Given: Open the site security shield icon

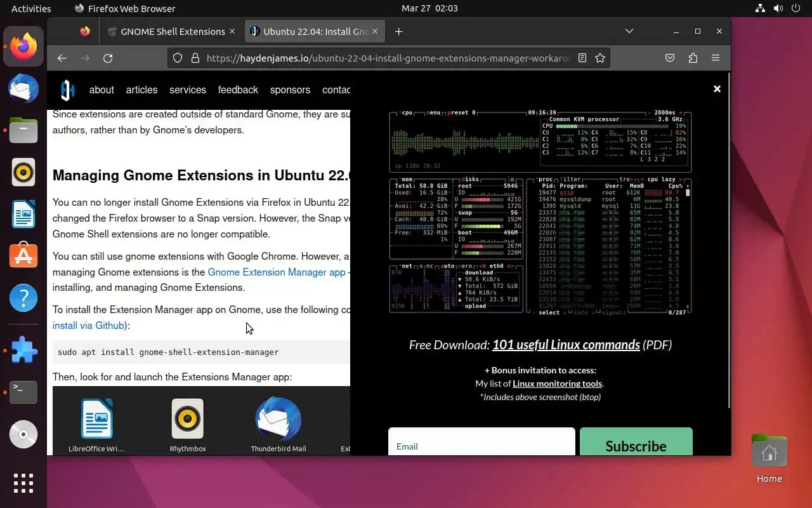Looking at the screenshot, I should pyautogui.click(x=178, y=58).
